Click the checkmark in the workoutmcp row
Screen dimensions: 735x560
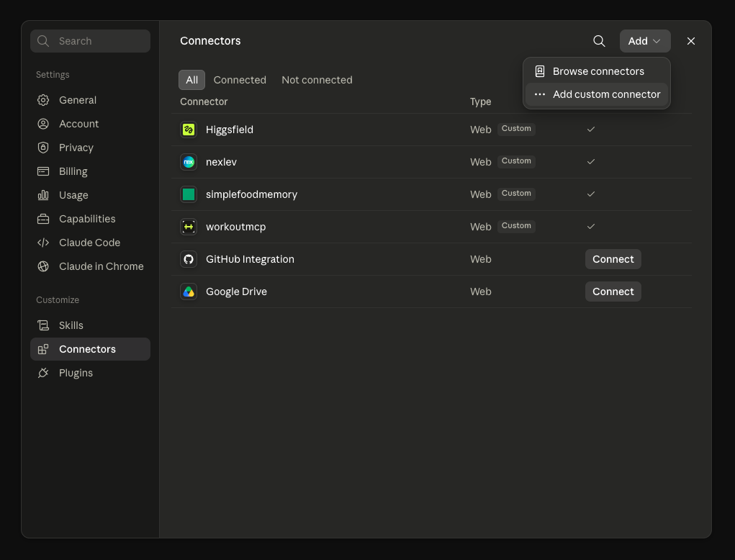click(x=591, y=226)
